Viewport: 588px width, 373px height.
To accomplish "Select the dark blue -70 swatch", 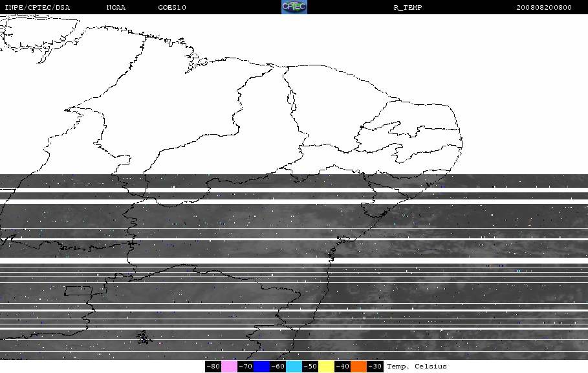I will click(262, 367).
